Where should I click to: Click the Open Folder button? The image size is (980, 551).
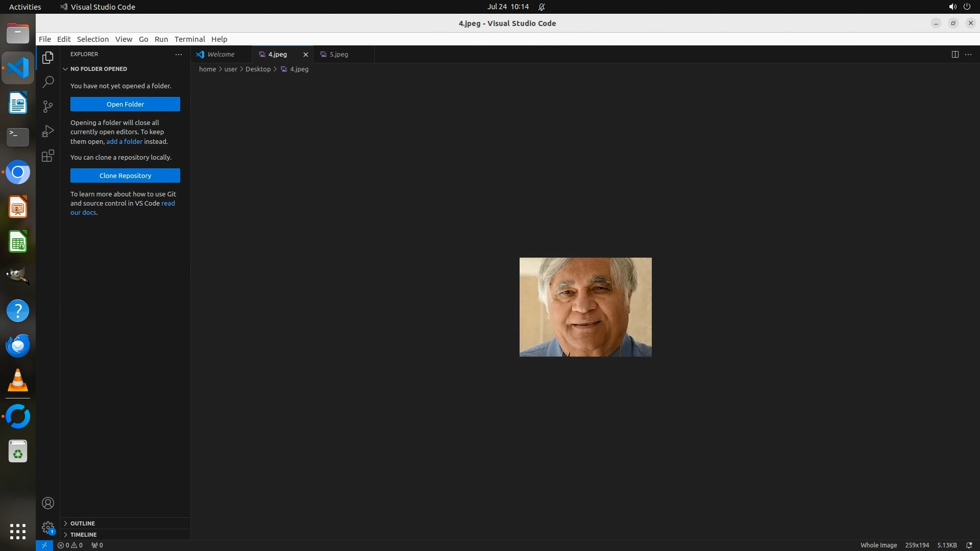pos(125,104)
